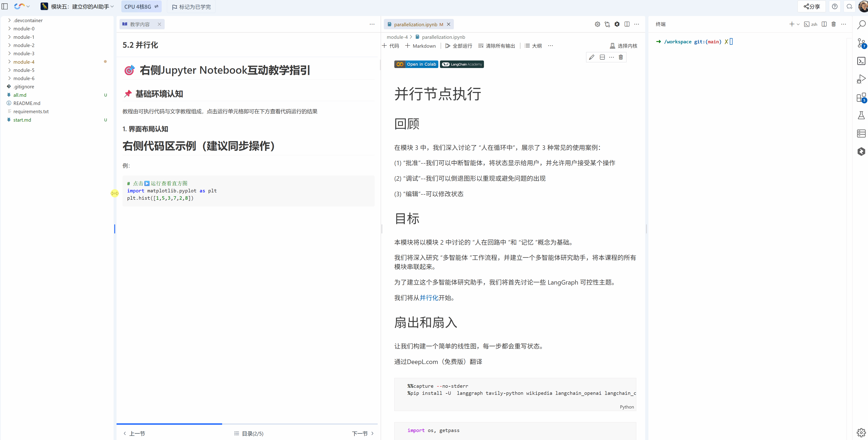This screenshot has height=440, width=868.
Task: Click the edit pencil icon on cell
Action: pos(591,57)
